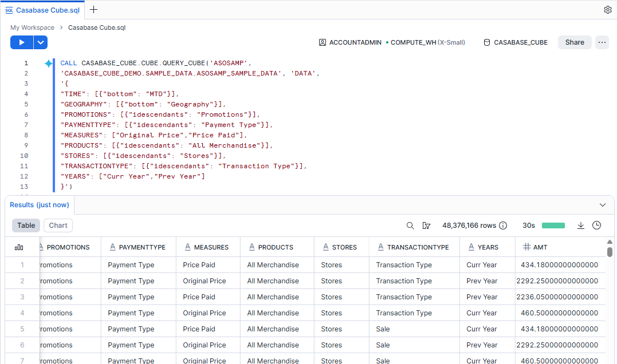The height and width of the screenshot is (364, 617).
Task: Search results using the magnifier icon
Action: click(x=410, y=225)
